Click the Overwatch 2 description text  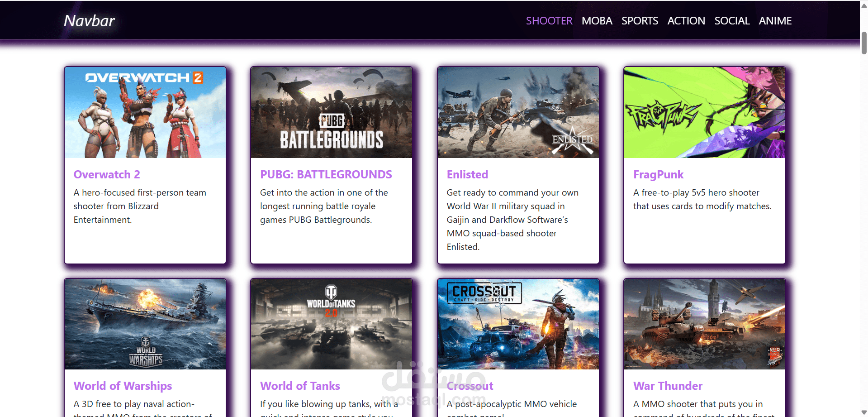(140, 206)
